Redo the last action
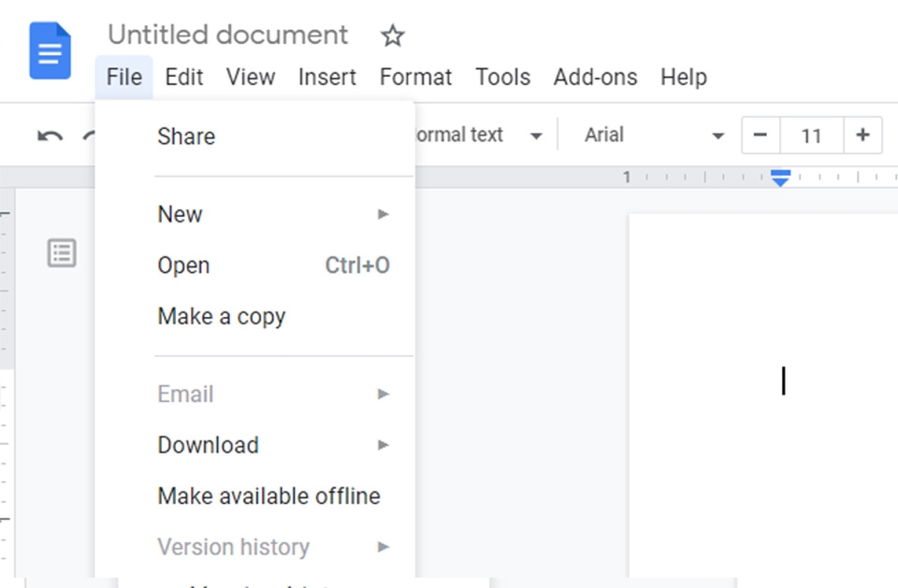 point(89,135)
